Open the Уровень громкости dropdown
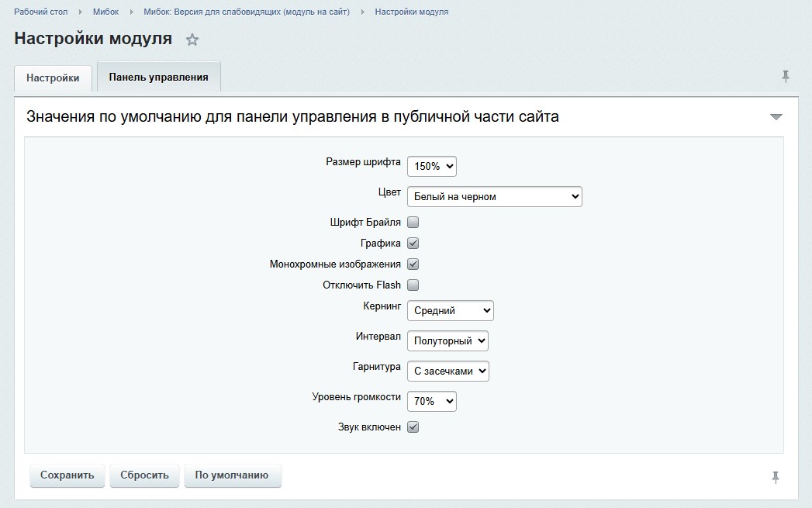Image resolution: width=812 pixels, height=508 pixels. (431, 401)
